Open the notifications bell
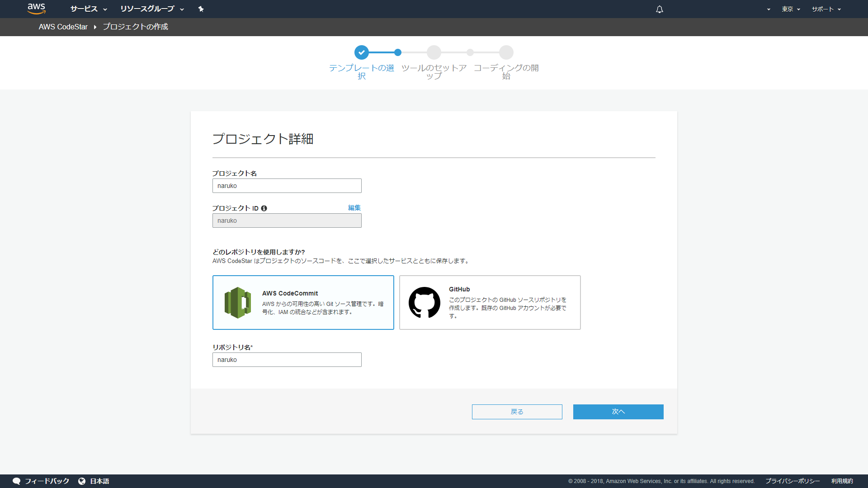 tap(660, 9)
